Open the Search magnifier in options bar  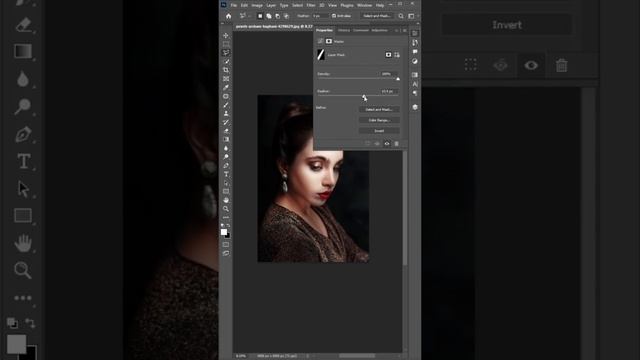tap(401, 16)
